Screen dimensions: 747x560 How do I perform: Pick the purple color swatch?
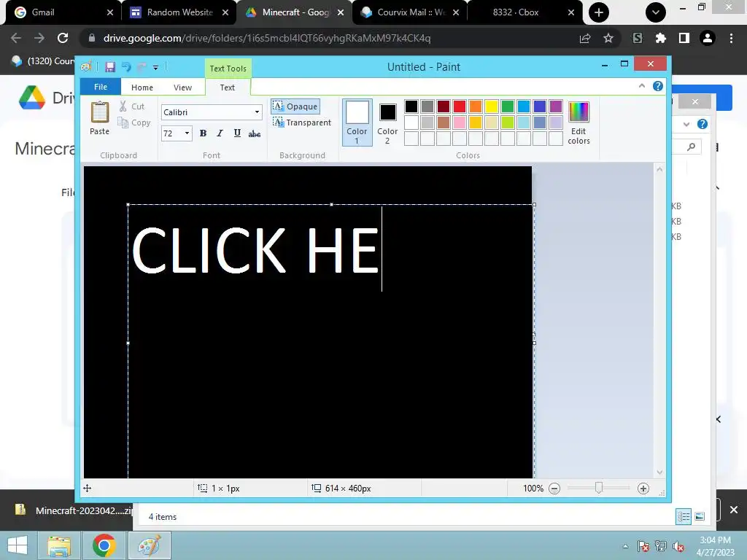click(555, 106)
